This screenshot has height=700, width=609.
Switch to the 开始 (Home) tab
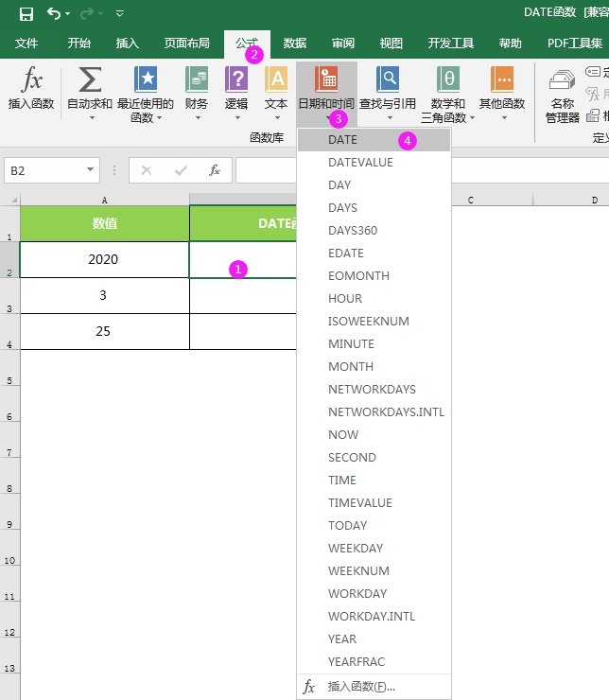click(x=79, y=44)
